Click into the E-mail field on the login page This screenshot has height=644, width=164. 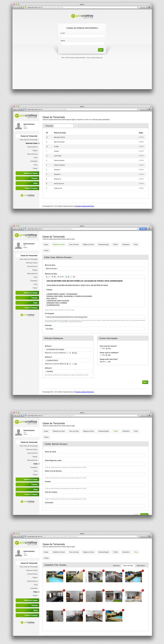(x=82, y=36)
